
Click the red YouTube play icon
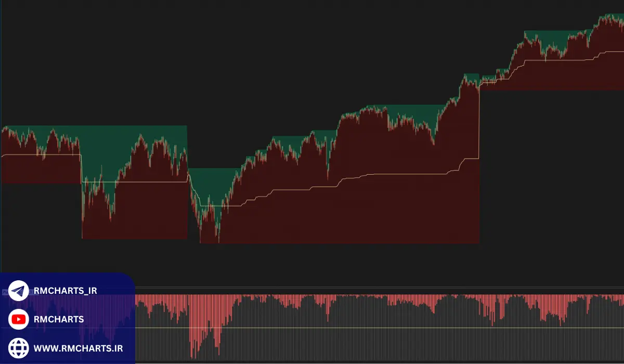point(19,319)
